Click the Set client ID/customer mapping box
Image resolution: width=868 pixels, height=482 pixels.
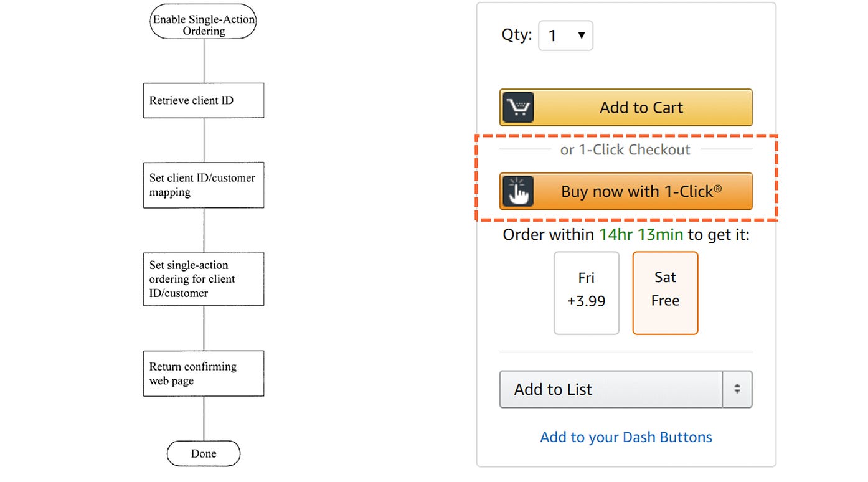203,184
